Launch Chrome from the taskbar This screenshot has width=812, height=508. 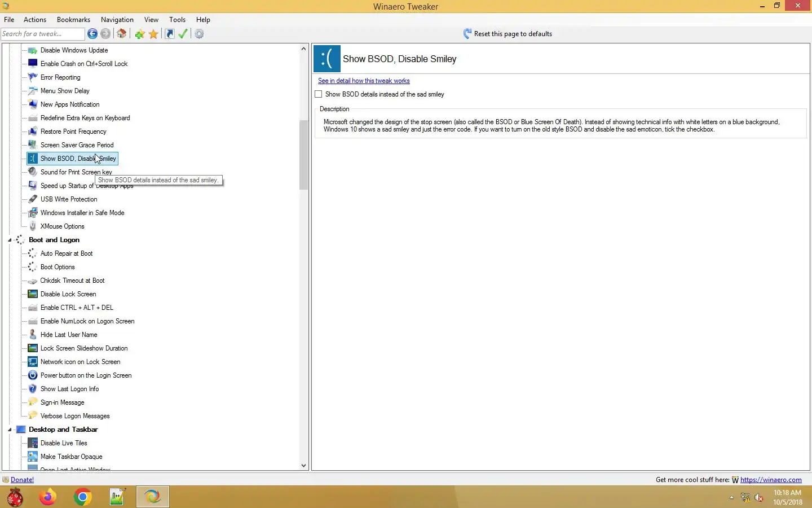click(82, 497)
